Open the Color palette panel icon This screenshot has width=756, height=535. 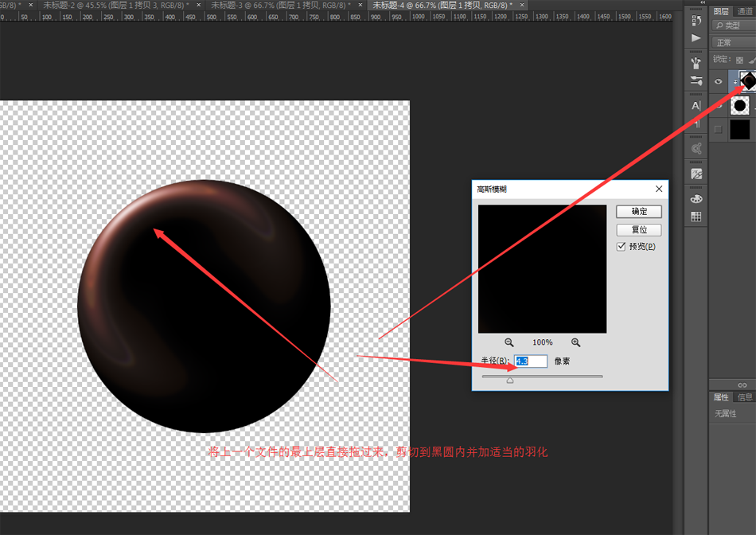pyautogui.click(x=696, y=198)
